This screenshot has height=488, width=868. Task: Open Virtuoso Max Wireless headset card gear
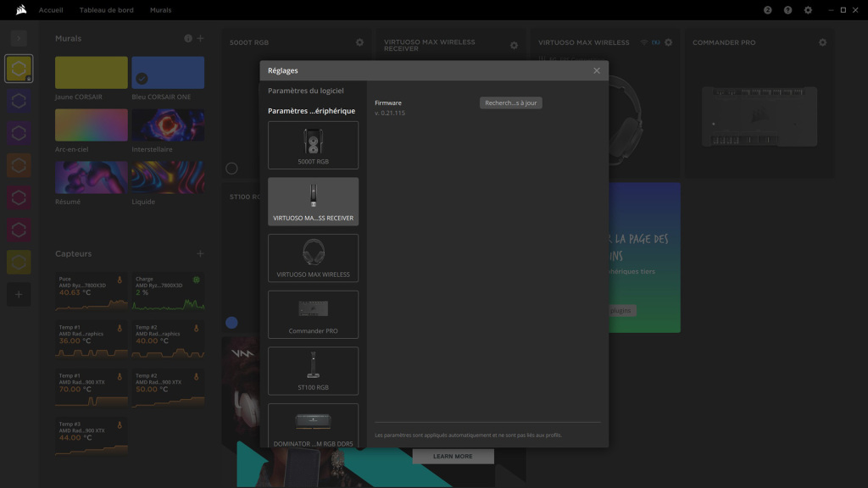pos(668,42)
